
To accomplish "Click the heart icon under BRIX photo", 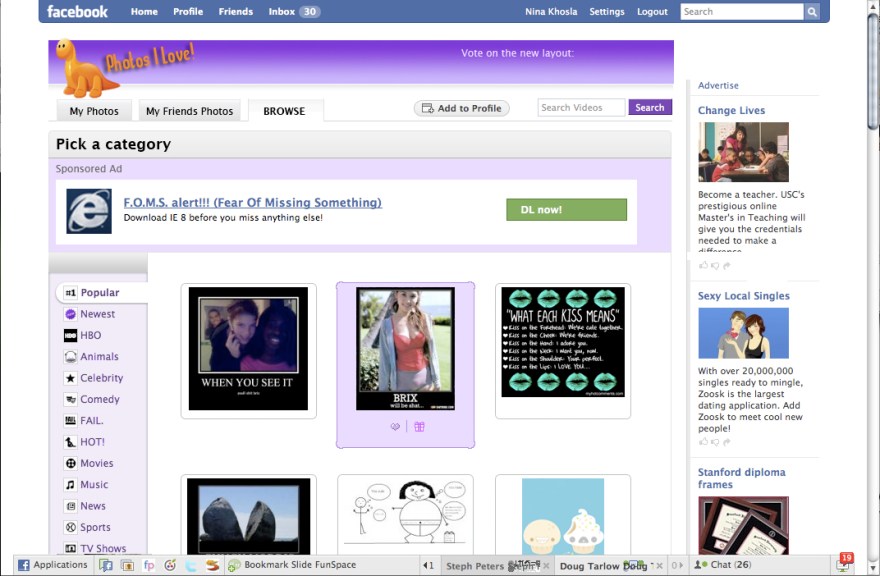I will click(x=395, y=427).
